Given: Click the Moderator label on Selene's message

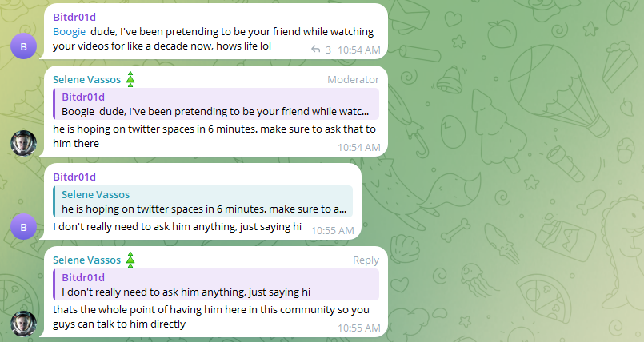Looking at the screenshot, I should click(x=353, y=80).
